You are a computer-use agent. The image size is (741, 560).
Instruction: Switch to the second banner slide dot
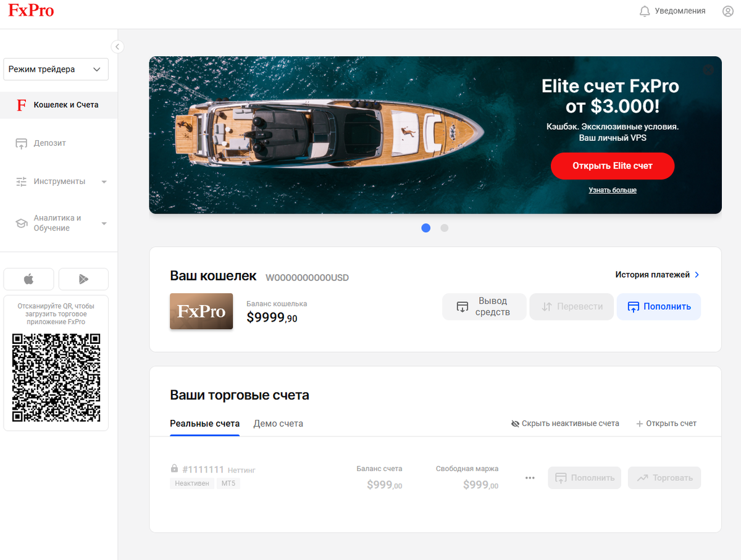(x=444, y=228)
